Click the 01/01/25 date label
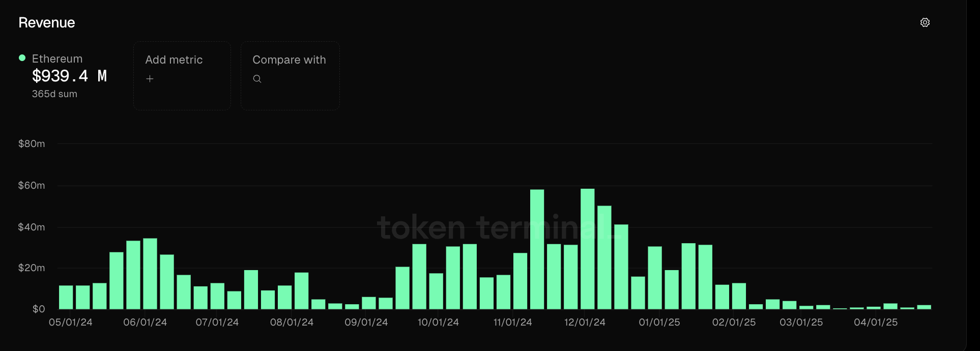Image resolution: width=980 pixels, height=351 pixels. tap(659, 322)
